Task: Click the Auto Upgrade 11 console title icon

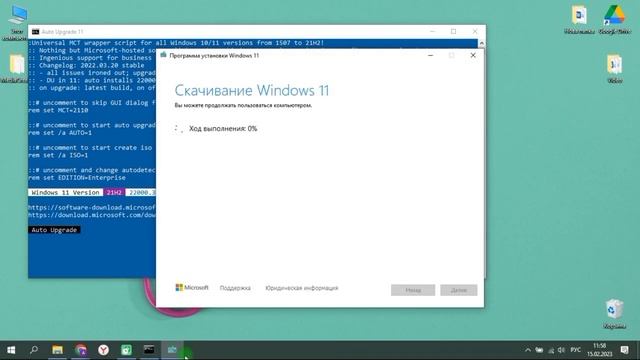Action: click(x=36, y=31)
